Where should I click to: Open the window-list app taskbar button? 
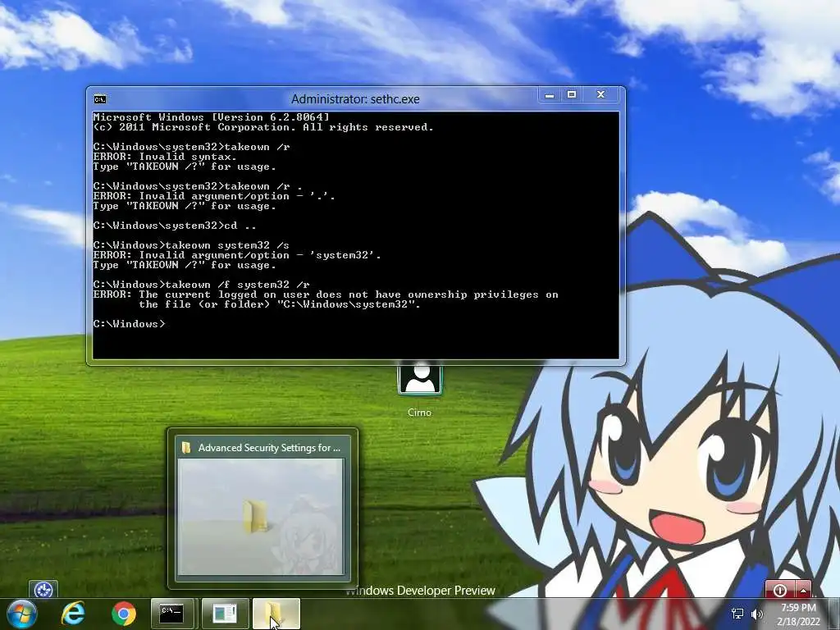point(225,614)
